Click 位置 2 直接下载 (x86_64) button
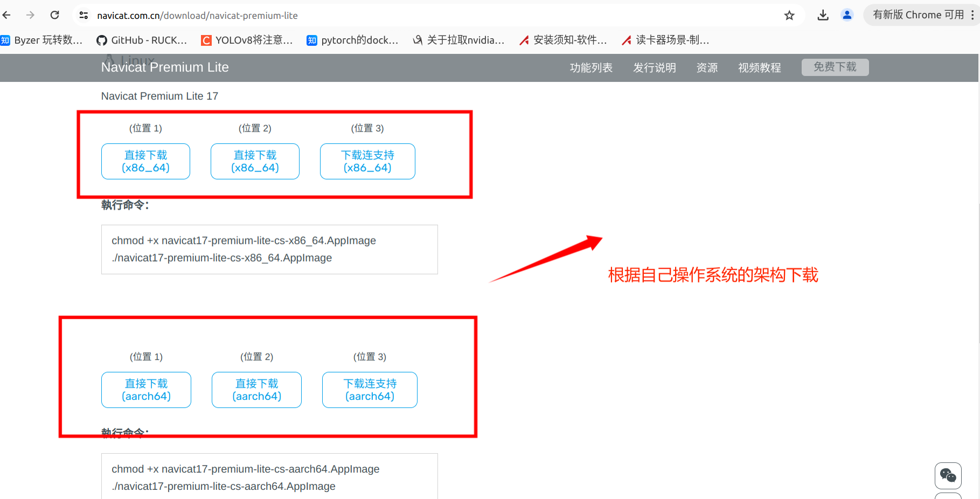 tap(255, 161)
